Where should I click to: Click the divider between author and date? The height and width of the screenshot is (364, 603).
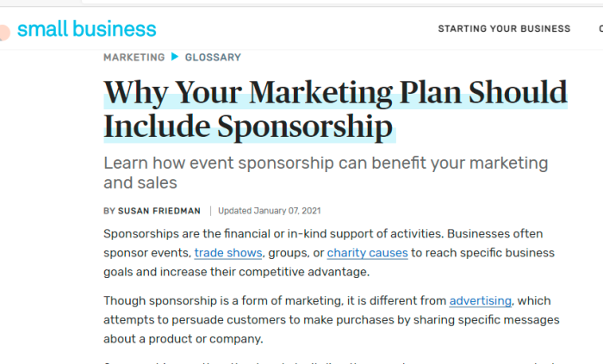pyautogui.click(x=210, y=211)
